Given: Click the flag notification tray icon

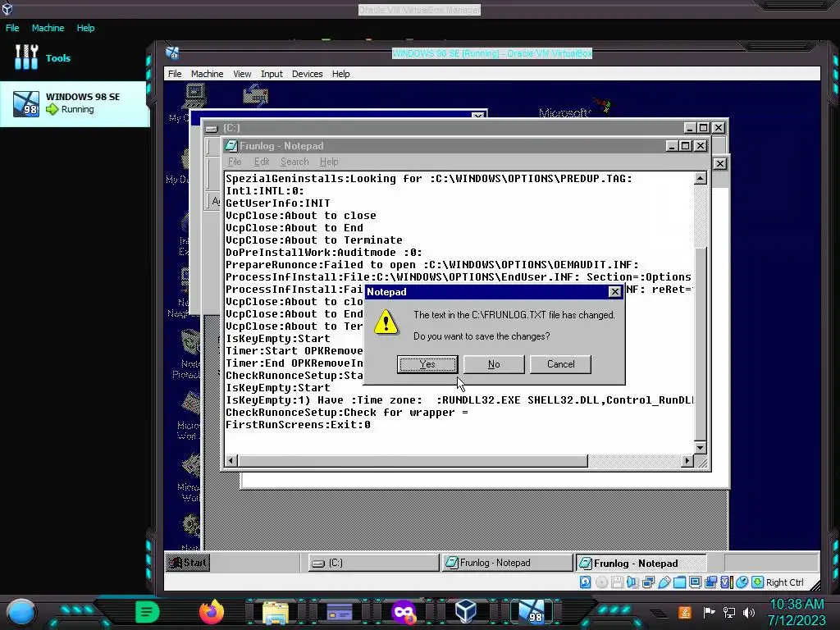Looking at the screenshot, I should click(x=709, y=612).
